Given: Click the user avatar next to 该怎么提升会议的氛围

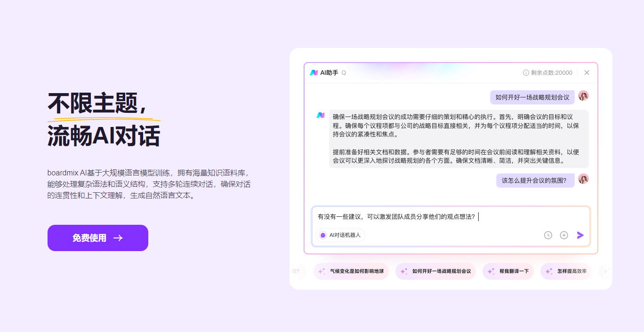Looking at the screenshot, I should click(583, 180).
